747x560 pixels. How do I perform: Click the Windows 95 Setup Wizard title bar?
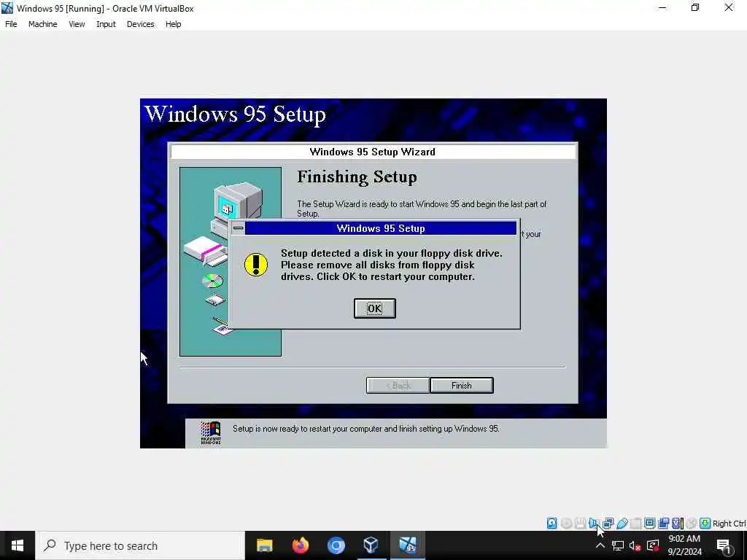[x=373, y=152]
